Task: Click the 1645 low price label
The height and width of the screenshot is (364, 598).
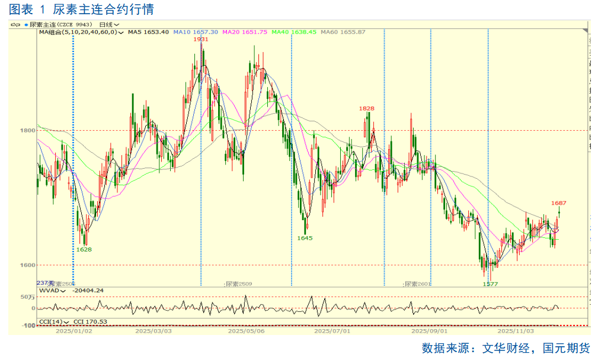Action: click(305, 238)
